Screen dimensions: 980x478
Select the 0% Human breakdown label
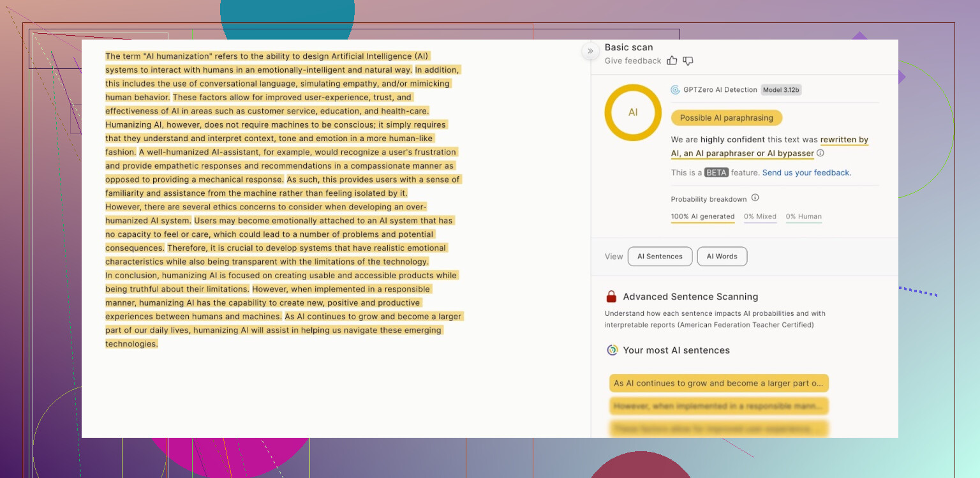[x=803, y=216]
